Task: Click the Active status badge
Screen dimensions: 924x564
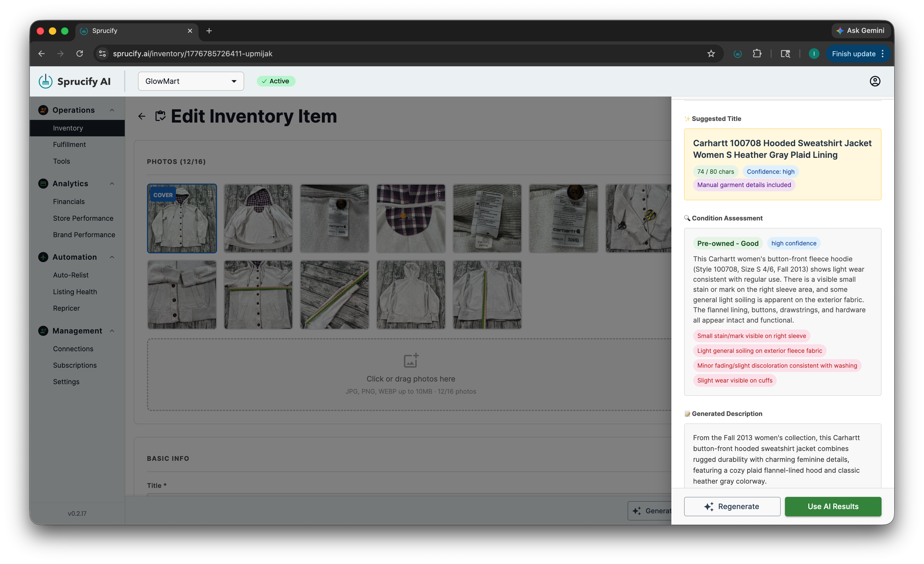Action: coord(276,81)
